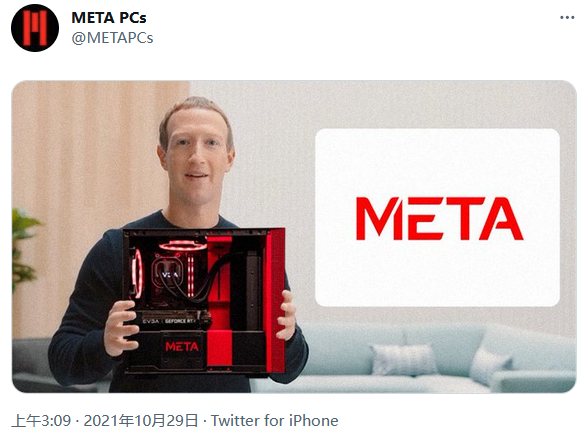The height and width of the screenshot is (441, 587).
Task: Click the angled pillow at sofa's right end
Action: click(489, 365)
